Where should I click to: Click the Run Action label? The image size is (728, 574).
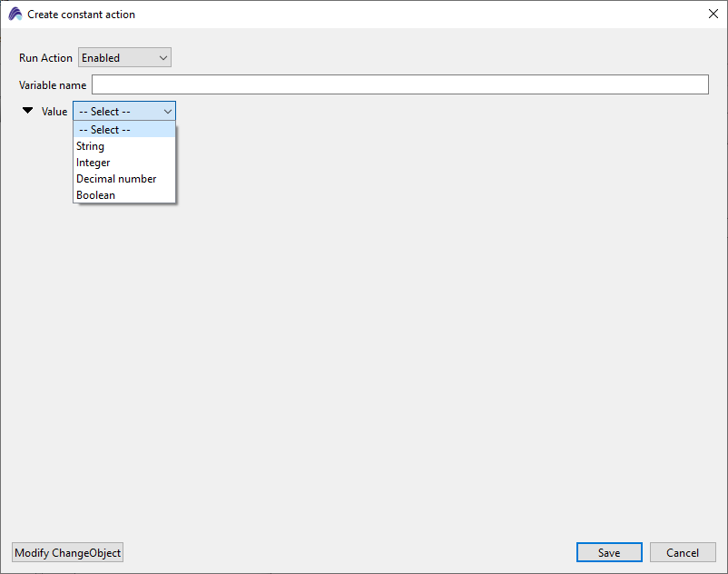45,58
